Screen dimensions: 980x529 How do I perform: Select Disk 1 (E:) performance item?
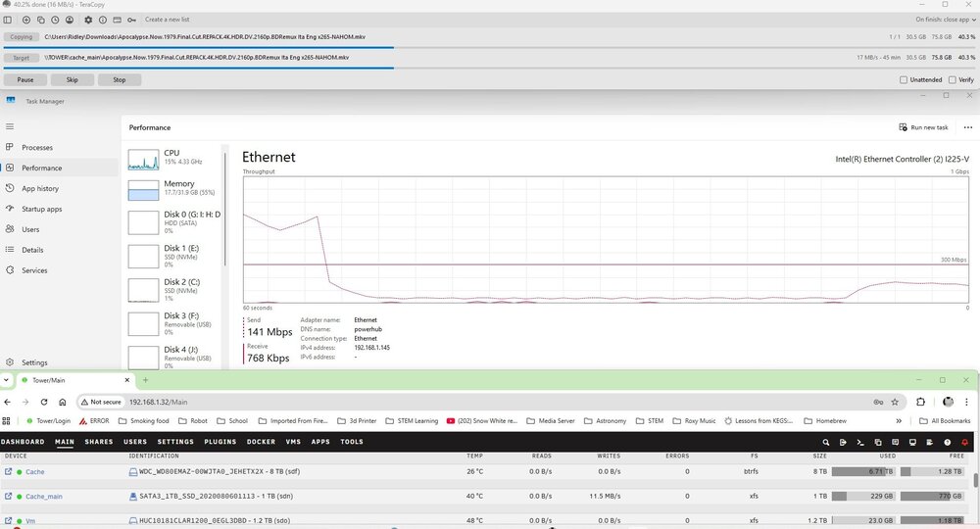pos(173,256)
